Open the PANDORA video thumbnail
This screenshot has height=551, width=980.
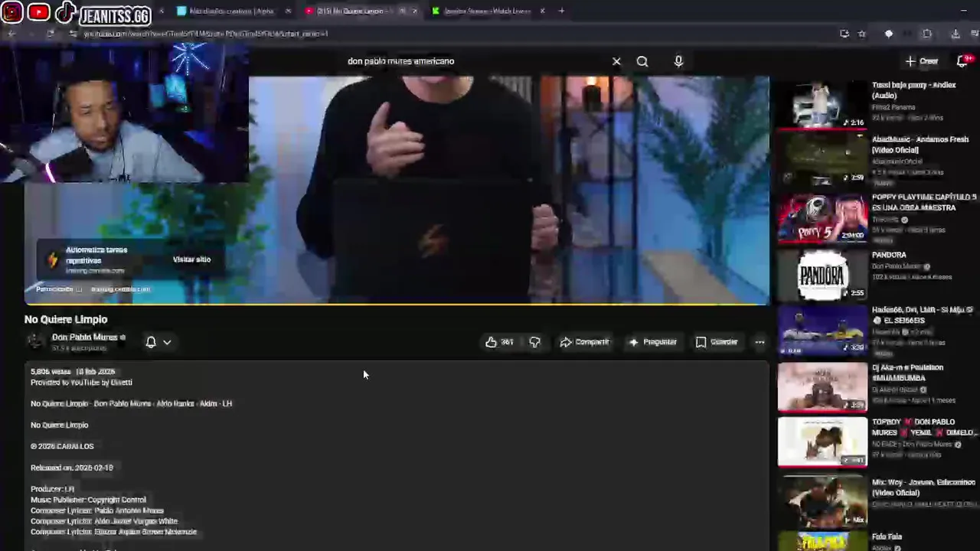click(x=822, y=275)
